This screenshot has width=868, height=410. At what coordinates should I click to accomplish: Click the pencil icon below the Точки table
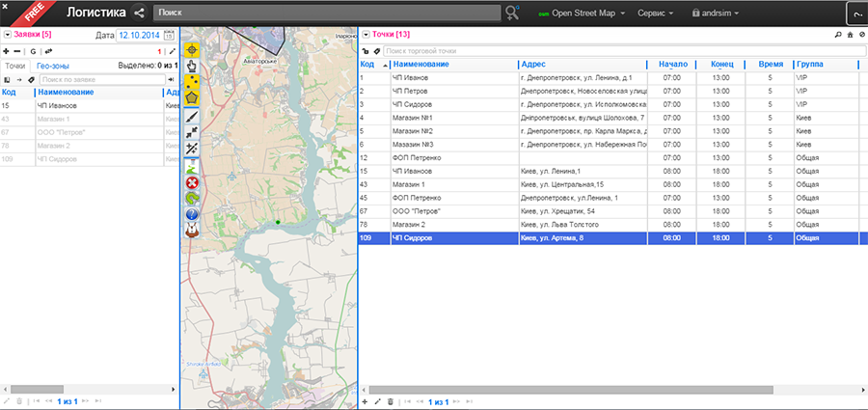point(377,401)
